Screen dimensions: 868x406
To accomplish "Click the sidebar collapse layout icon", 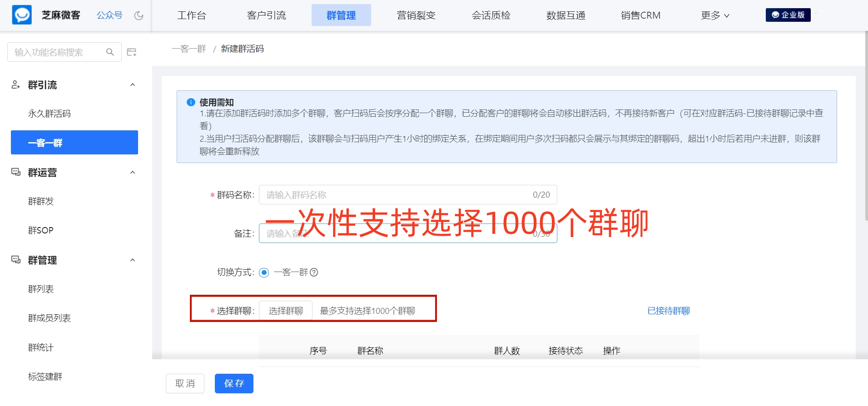I will (x=132, y=52).
